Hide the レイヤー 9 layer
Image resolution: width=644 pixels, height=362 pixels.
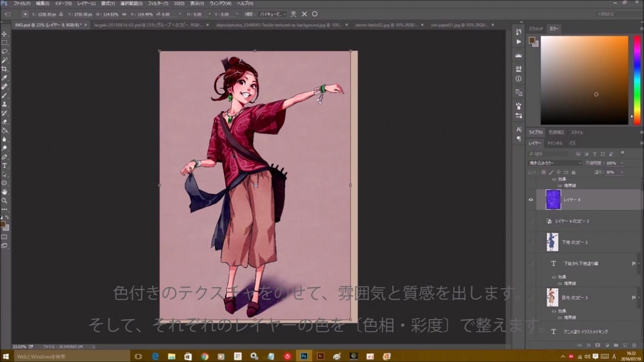[x=531, y=200]
